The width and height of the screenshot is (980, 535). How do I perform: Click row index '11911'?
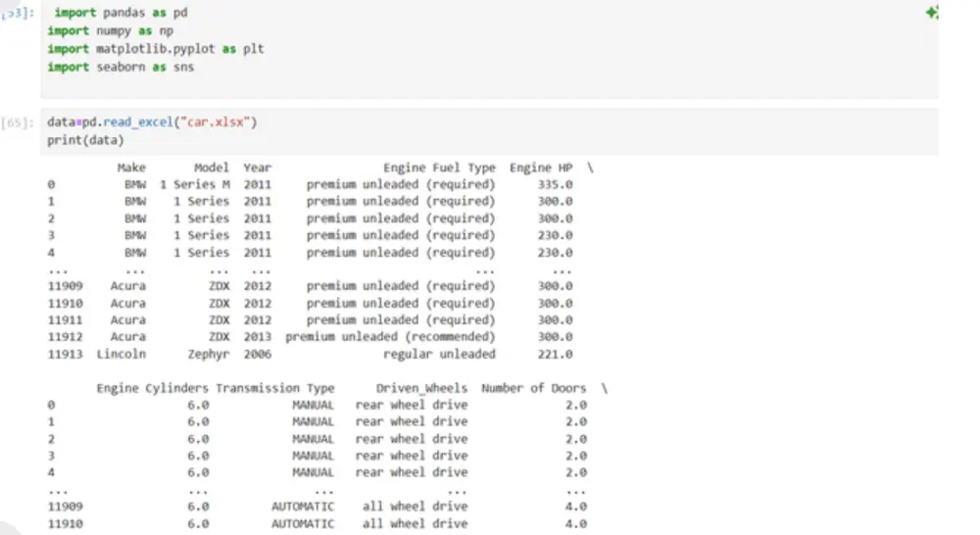pyautogui.click(x=65, y=320)
